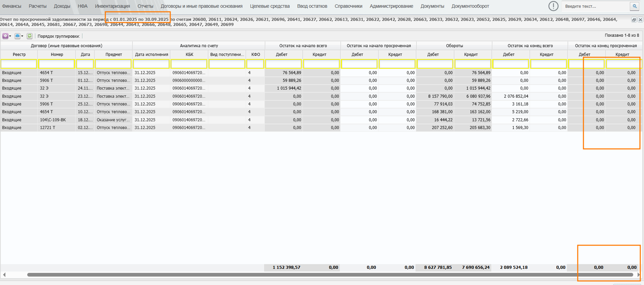The image size is (644, 285).
Task: Close the overdue debt report panel
Action: click(640, 20)
